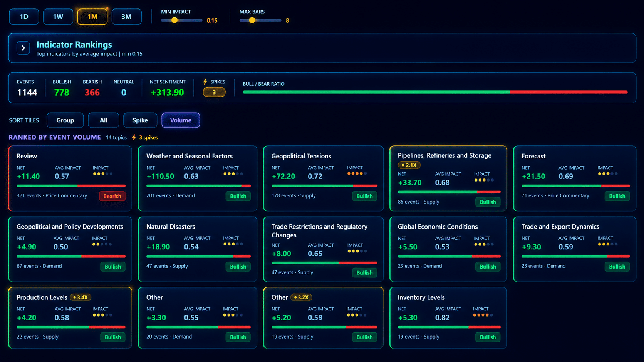This screenshot has height=362, width=644.
Task: Switch to the 3M timeframe
Action: pos(126,17)
